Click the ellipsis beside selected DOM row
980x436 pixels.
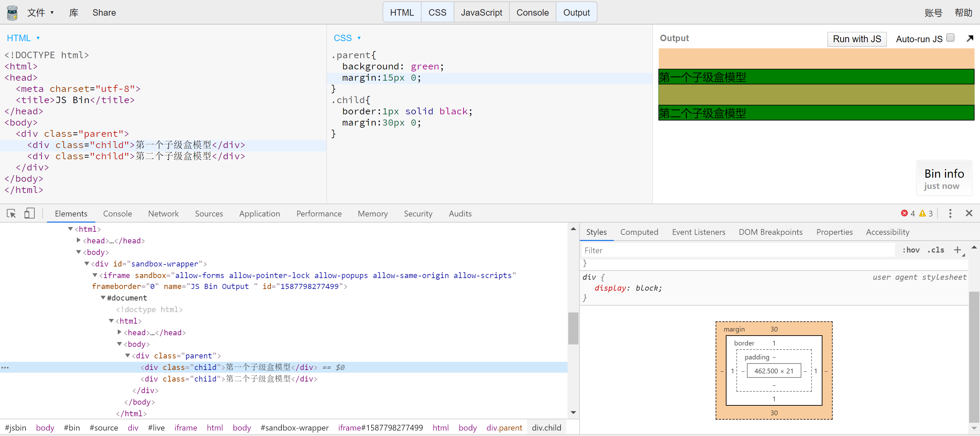click(x=5, y=368)
